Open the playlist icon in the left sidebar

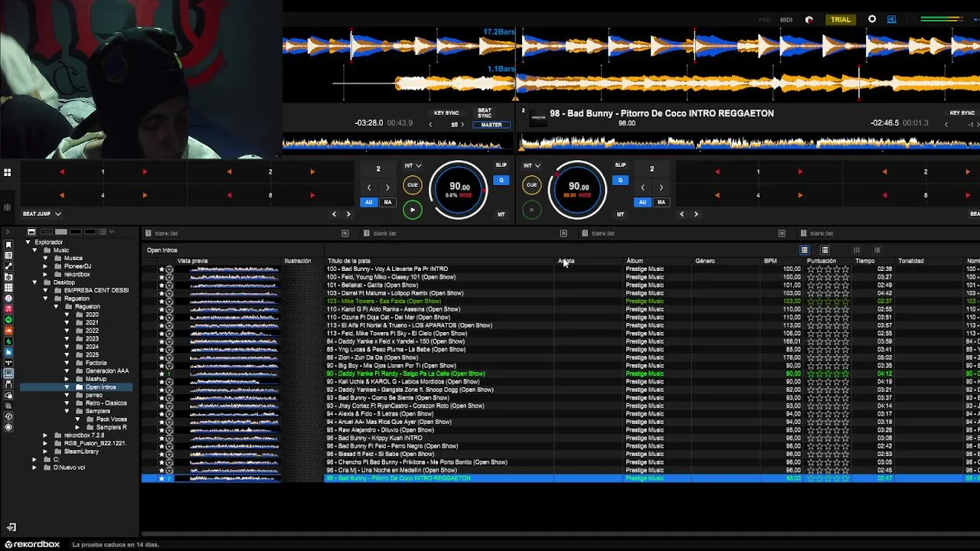point(8,255)
